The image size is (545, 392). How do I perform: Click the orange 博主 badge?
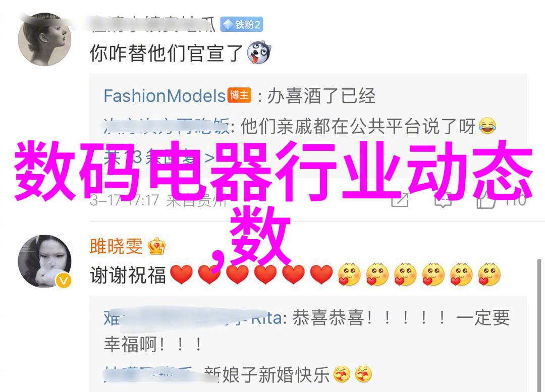coord(240,95)
